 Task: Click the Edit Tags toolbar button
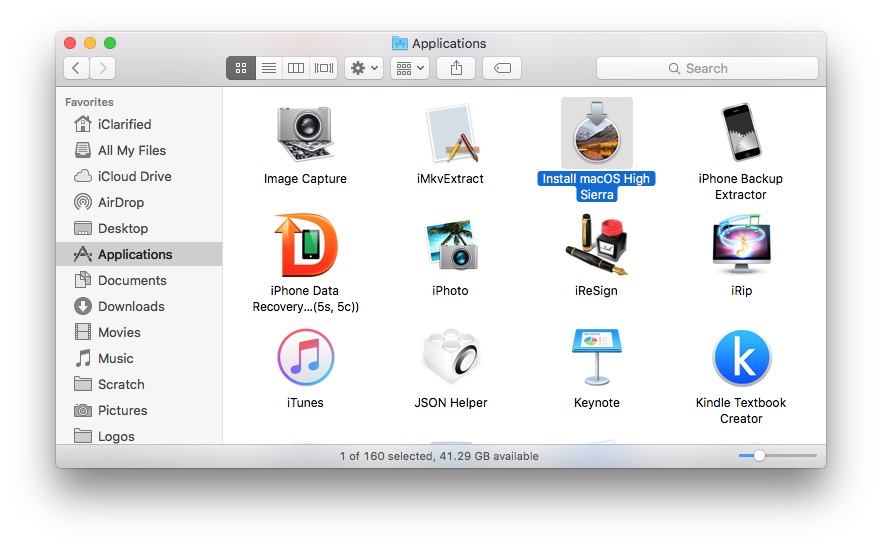click(502, 68)
